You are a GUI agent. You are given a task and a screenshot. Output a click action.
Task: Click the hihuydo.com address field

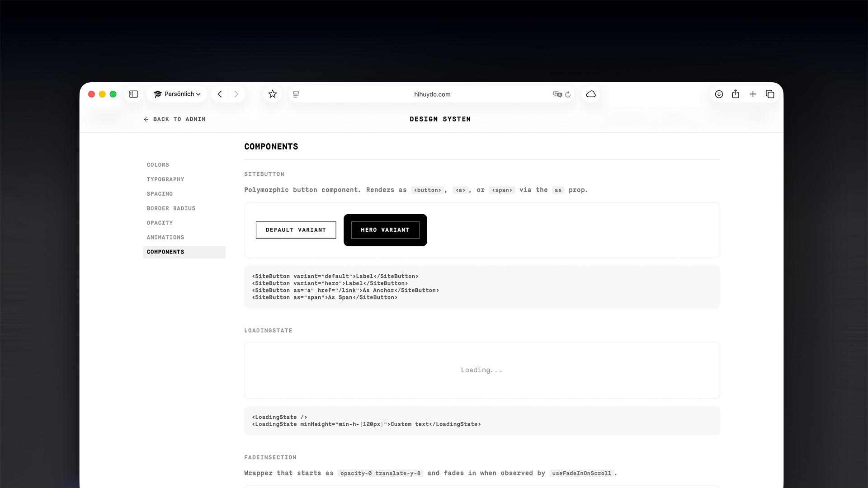432,94
